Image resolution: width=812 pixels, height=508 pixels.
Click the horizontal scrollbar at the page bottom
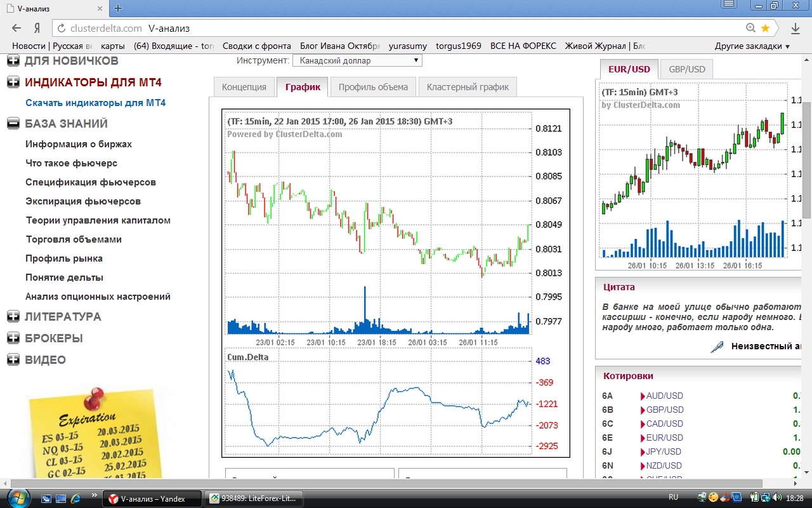tap(381, 484)
